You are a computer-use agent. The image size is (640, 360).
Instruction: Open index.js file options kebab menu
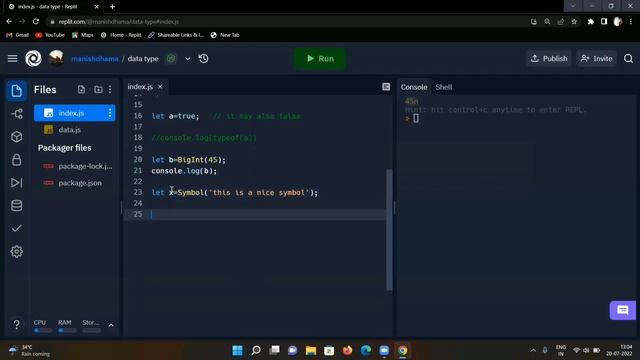[x=110, y=113]
